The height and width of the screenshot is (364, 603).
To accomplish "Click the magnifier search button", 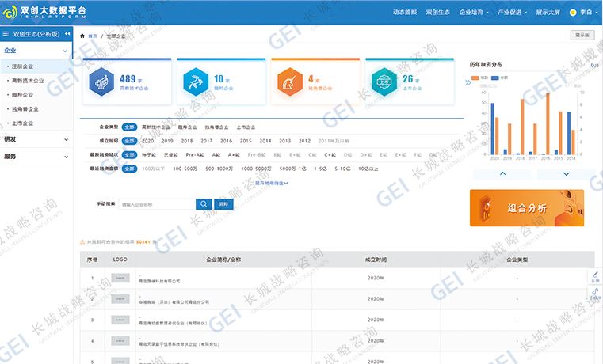I will point(204,204).
